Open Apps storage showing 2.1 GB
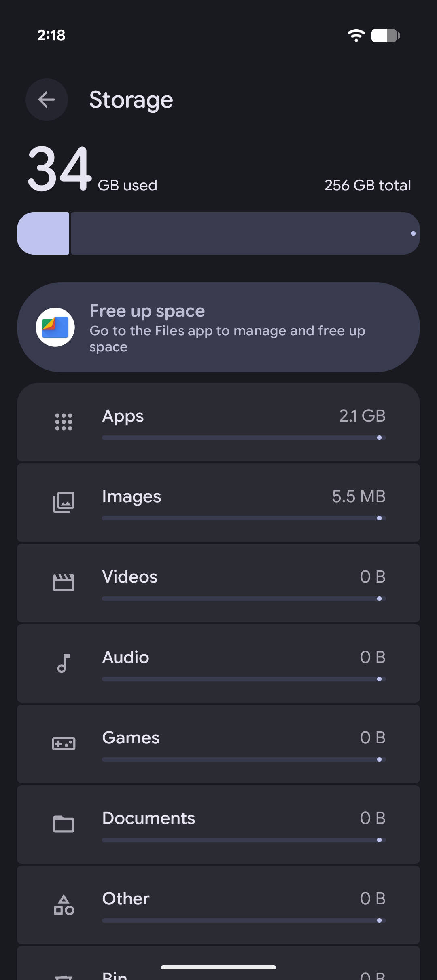437x980 pixels. pos(218,422)
